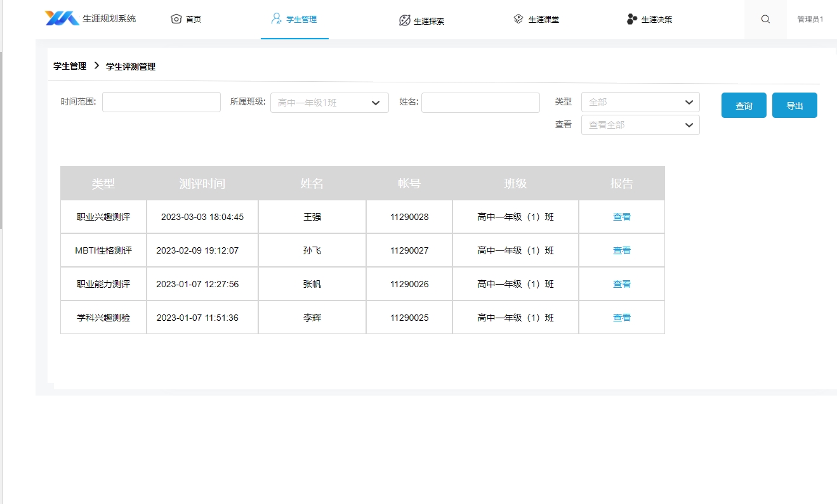Expand the 查看全部 dropdown
Screen dimensions: 837x504
point(640,125)
